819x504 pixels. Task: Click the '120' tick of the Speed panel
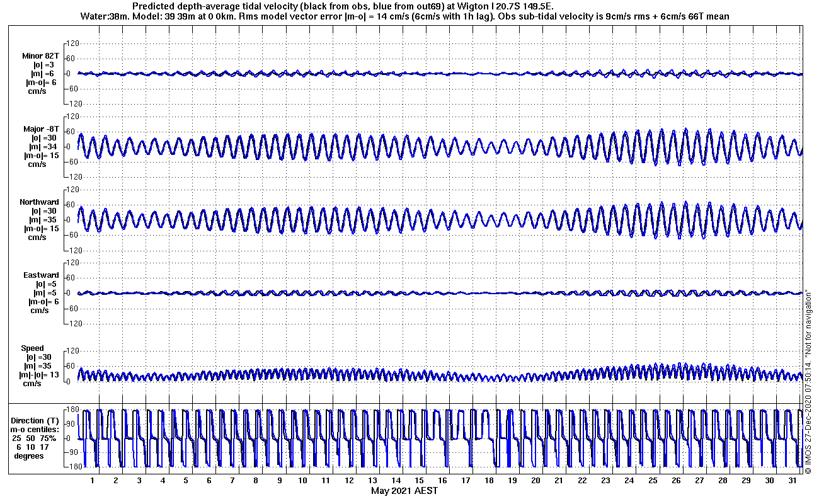[x=72, y=351]
